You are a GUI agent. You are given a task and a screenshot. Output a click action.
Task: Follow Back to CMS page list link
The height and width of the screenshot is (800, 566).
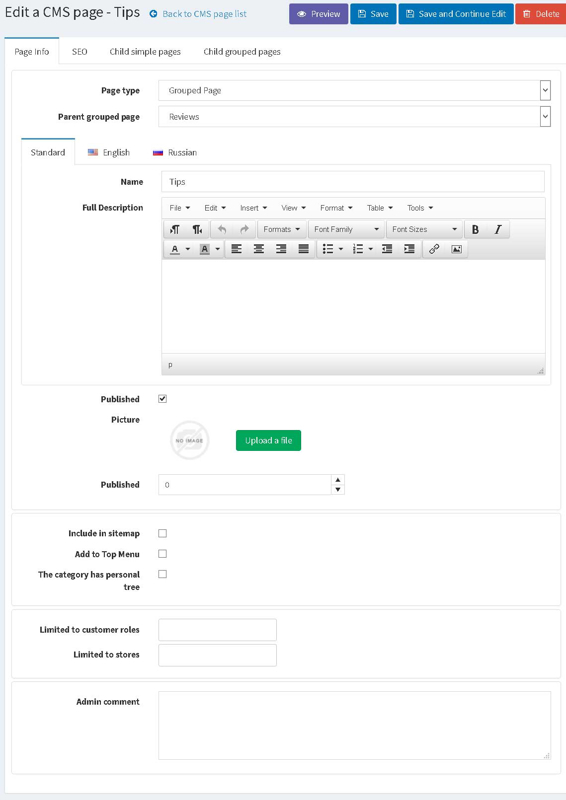[x=204, y=14]
